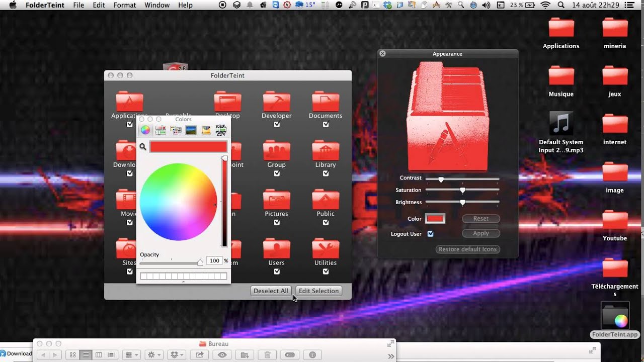
Task: Click the Edit Selection button
Action: 318,291
